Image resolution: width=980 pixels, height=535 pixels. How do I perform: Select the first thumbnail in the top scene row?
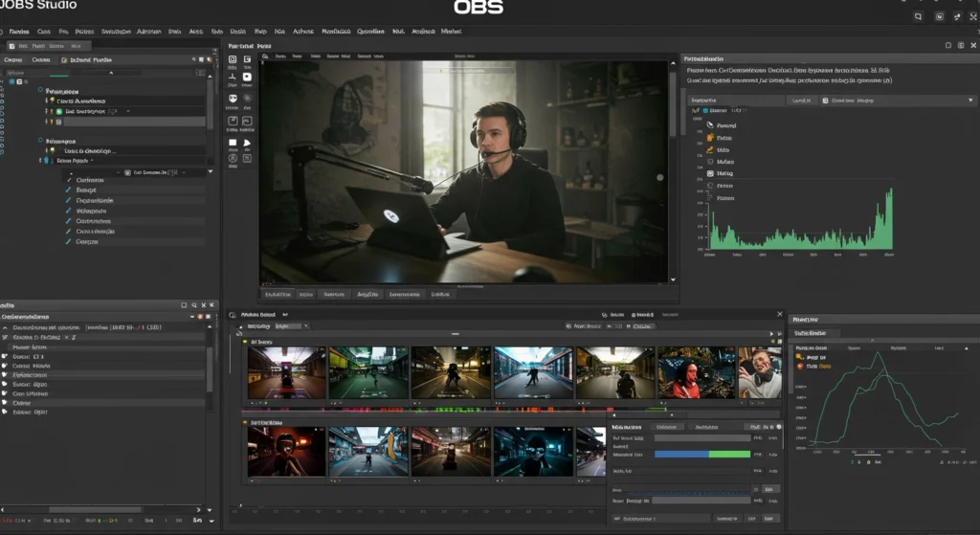[x=286, y=372]
